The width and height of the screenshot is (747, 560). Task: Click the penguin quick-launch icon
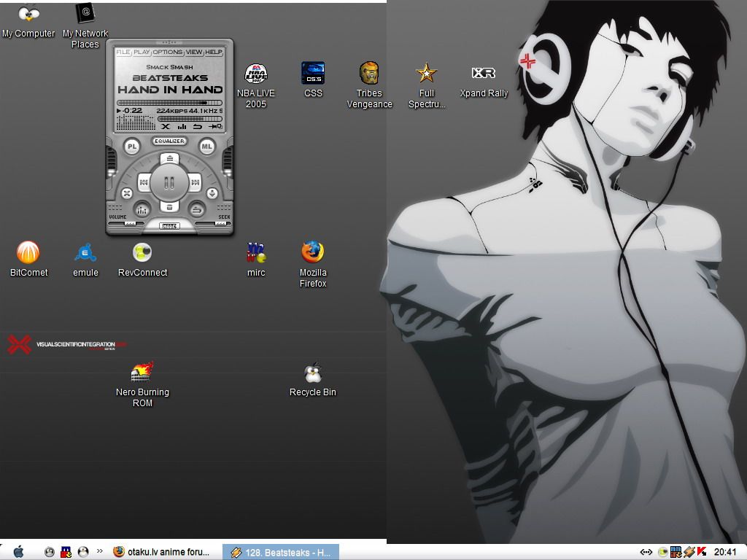(x=83, y=552)
